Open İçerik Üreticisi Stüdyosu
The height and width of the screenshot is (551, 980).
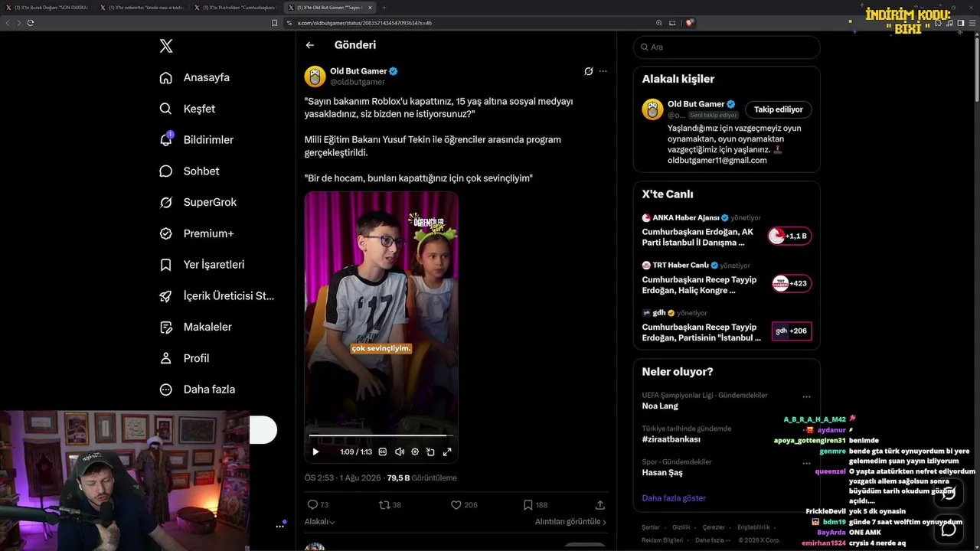pos(217,296)
